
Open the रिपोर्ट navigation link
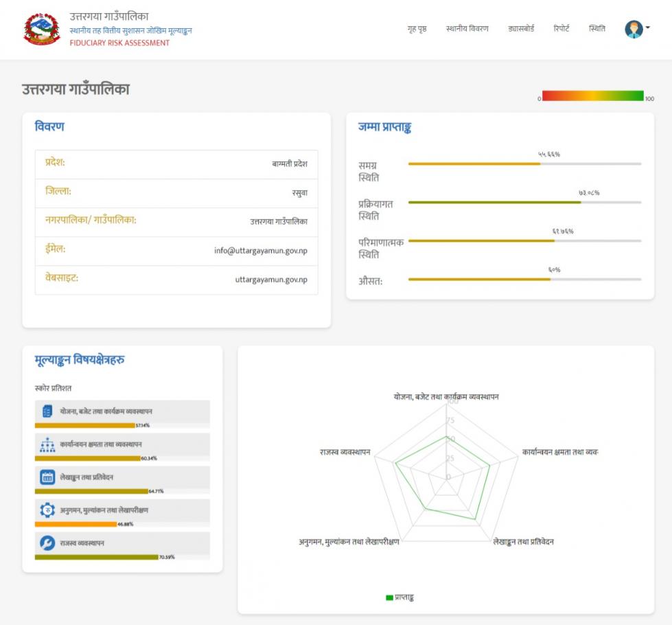(x=561, y=29)
